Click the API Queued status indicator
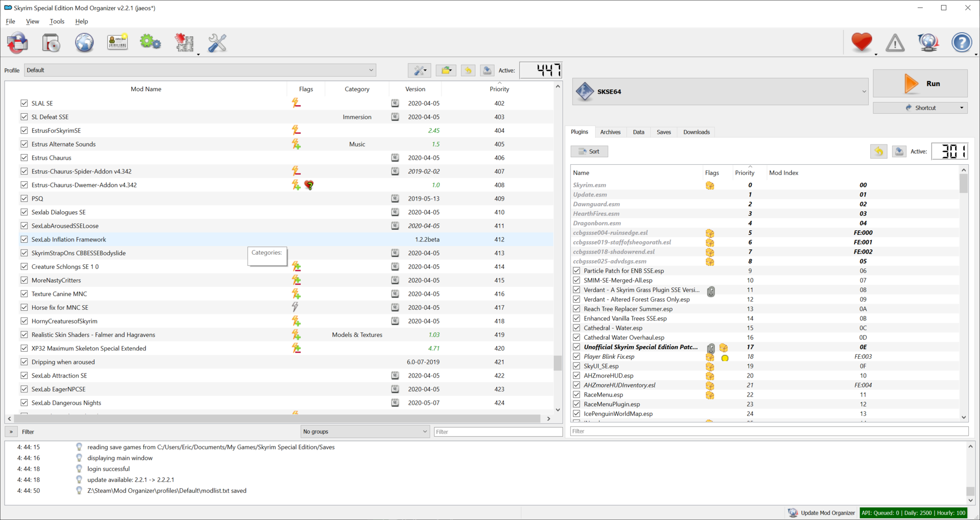The height and width of the screenshot is (520, 980). (x=914, y=513)
